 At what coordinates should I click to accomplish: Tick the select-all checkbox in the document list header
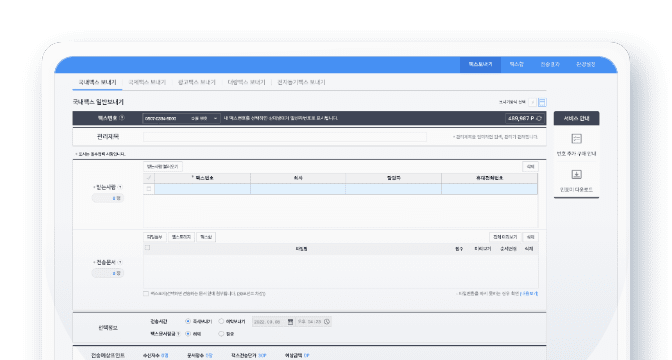pyautogui.click(x=147, y=248)
